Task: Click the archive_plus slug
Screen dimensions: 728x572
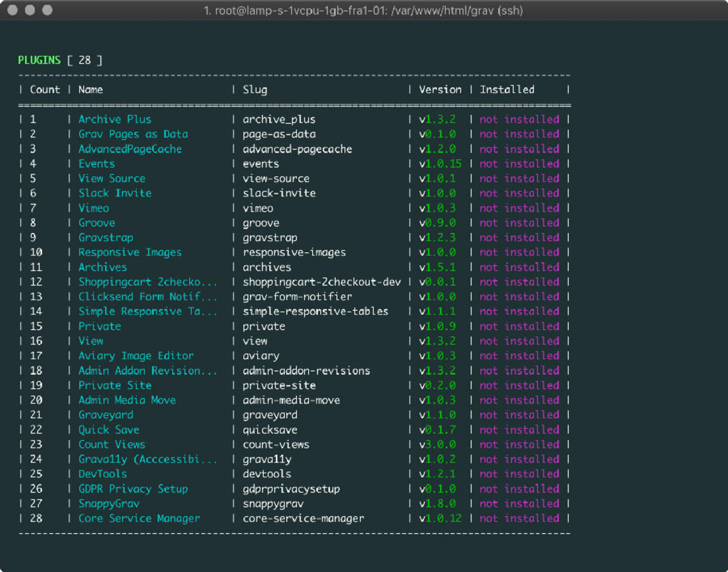Action: pyautogui.click(x=279, y=119)
